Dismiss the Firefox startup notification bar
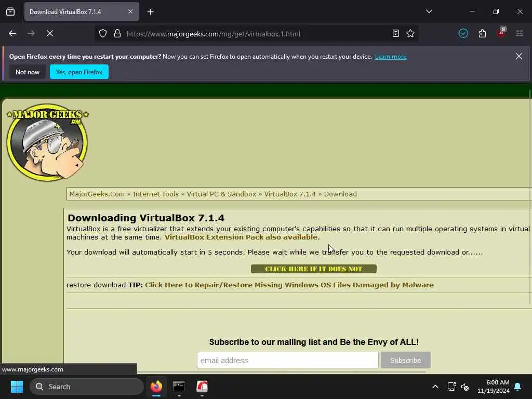 click(x=519, y=56)
